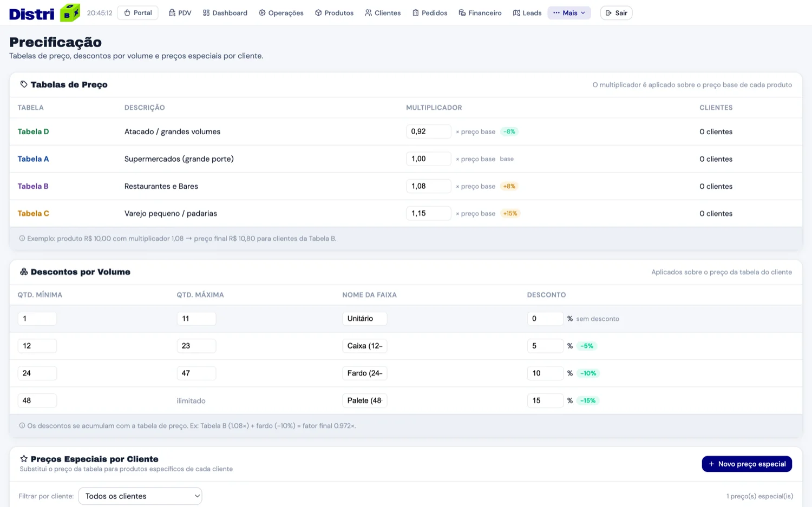Click the Distri logo box icon
This screenshot has height=507, width=812.
70,12
